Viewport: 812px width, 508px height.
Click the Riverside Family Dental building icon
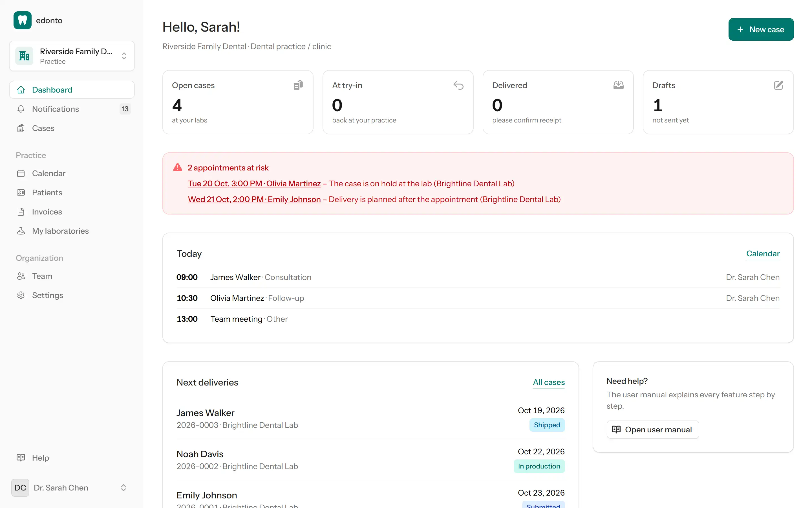click(24, 56)
